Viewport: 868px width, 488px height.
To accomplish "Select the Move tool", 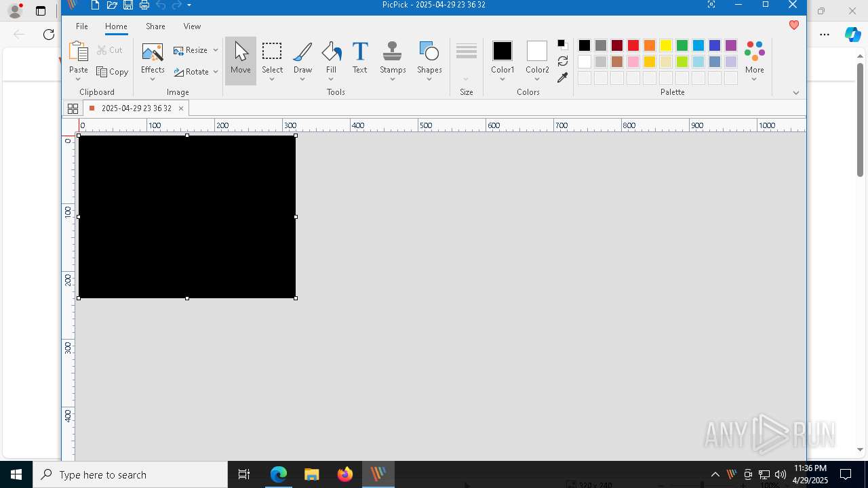I will tap(241, 60).
